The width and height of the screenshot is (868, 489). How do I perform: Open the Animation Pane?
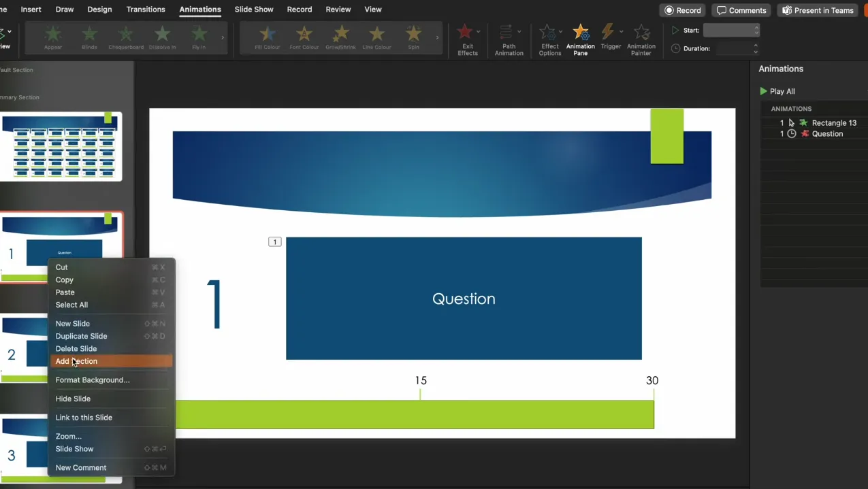(x=580, y=38)
